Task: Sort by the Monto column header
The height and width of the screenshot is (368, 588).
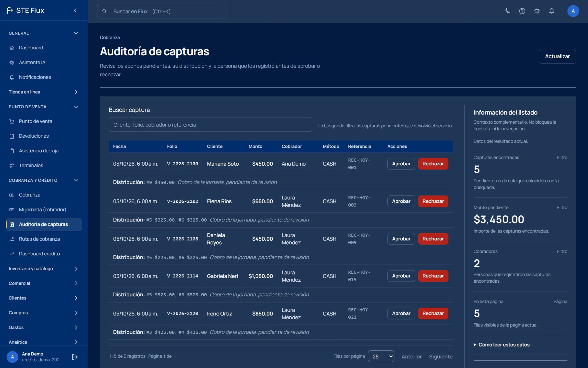Action: [x=255, y=146]
